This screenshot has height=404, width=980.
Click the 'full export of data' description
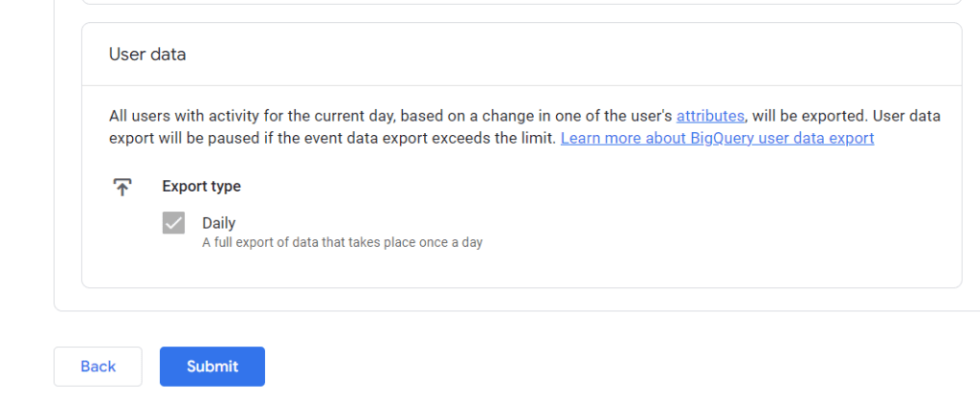point(342,242)
